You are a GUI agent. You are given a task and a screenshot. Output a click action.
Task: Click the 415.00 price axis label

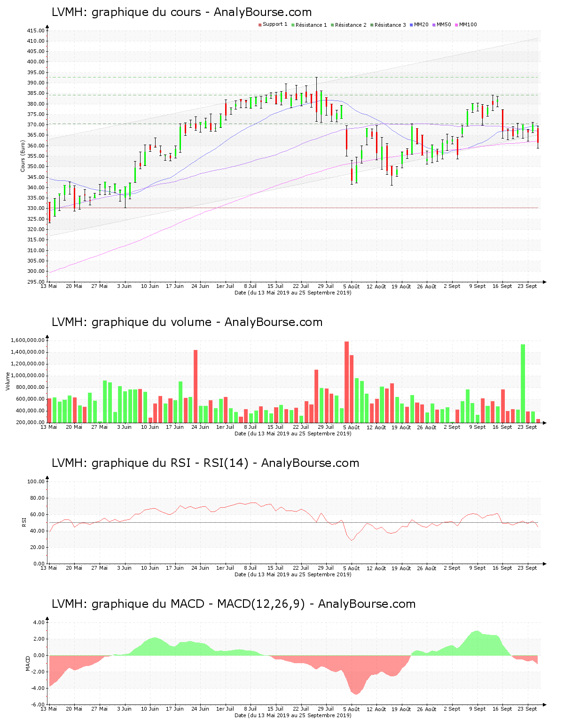click(36, 31)
